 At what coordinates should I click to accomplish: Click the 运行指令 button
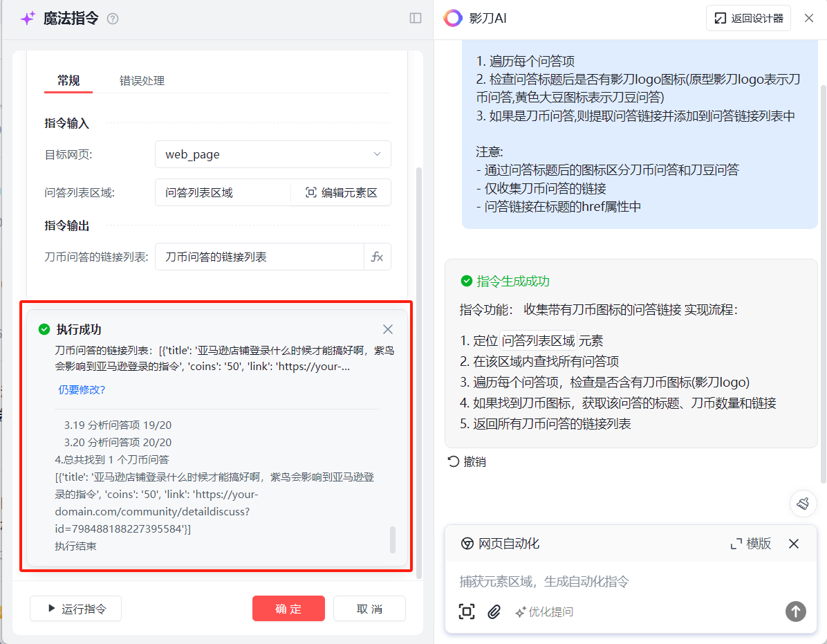[x=76, y=609]
